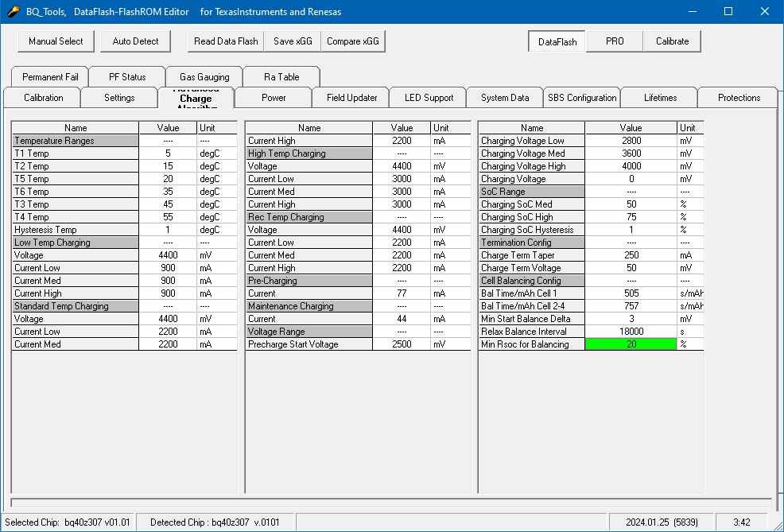The height and width of the screenshot is (532, 784).
Task: Open Compare xGG
Action: [353, 41]
